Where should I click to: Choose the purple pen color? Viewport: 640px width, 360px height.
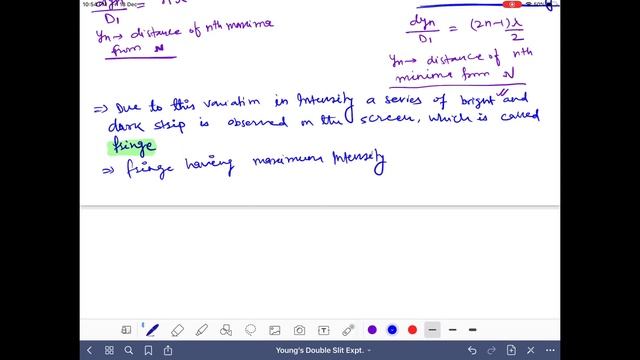click(372, 330)
